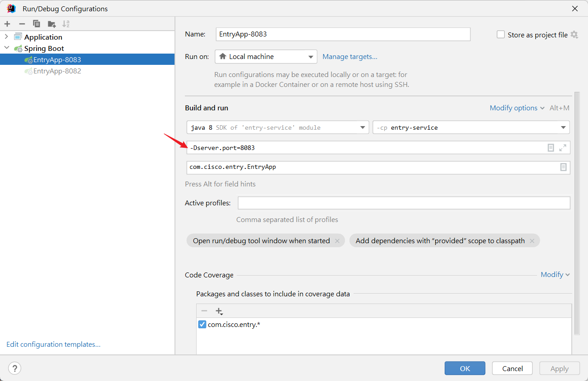Browse for main class icon
This screenshot has height=381, width=588.
click(563, 167)
